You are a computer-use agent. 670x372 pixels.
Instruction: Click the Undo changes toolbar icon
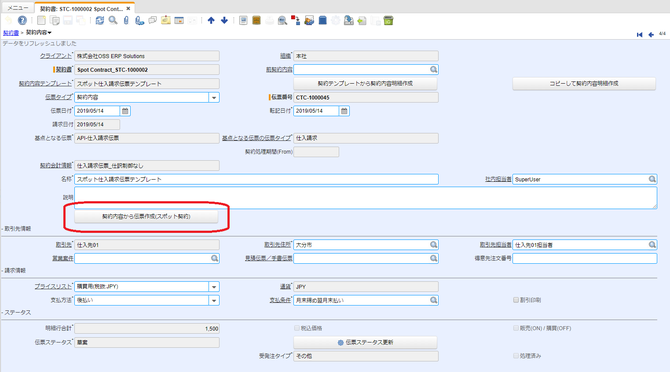click(9, 21)
